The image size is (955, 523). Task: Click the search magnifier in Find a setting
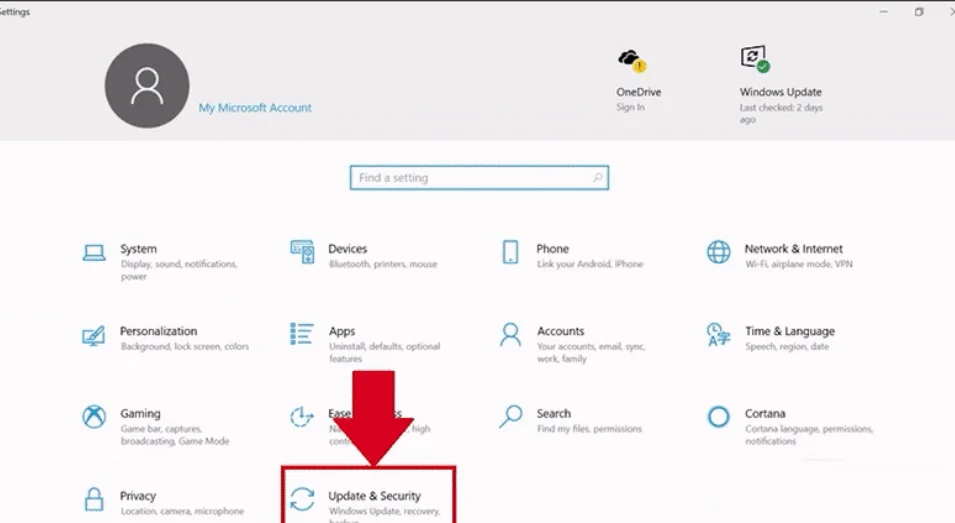click(597, 178)
